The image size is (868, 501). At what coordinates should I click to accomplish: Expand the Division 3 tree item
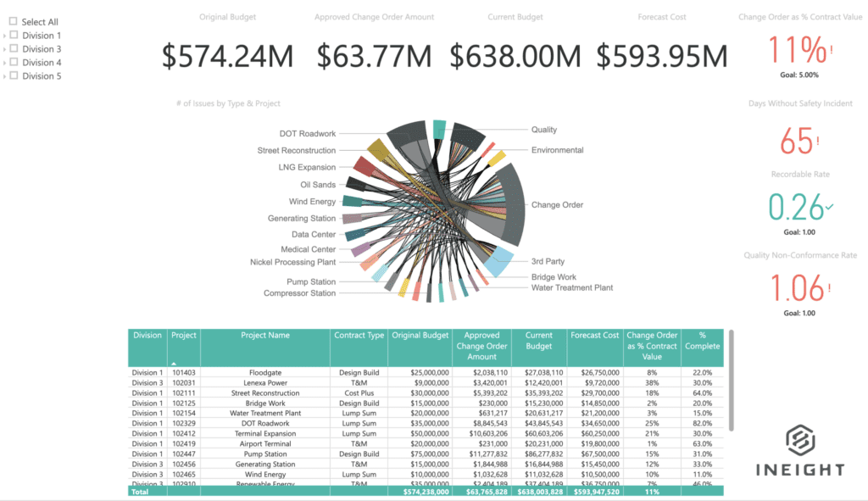point(4,48)
